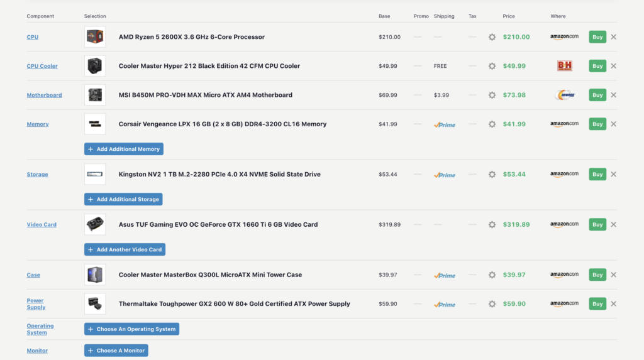Screen dimensions: 644x360
Task: Buy the Corsair Vengeance memory
Action: (597, 124)
